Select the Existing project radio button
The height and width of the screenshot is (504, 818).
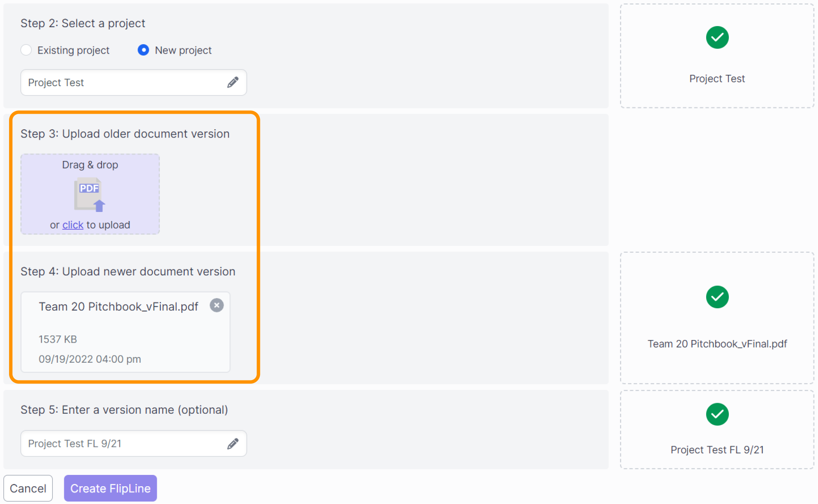point(26,50)
